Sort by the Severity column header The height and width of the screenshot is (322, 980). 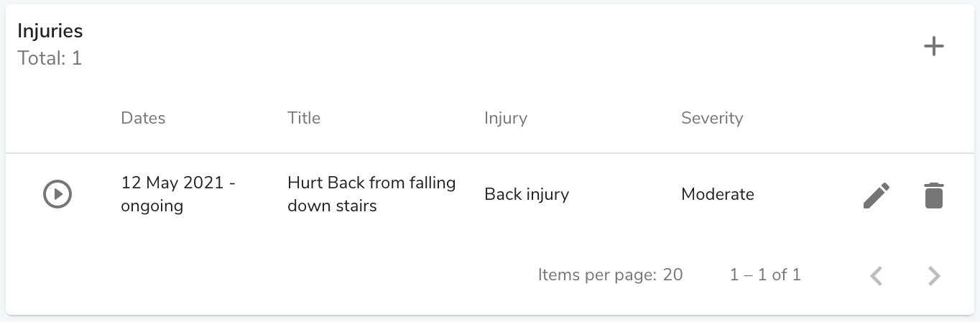tap(712, 118)
